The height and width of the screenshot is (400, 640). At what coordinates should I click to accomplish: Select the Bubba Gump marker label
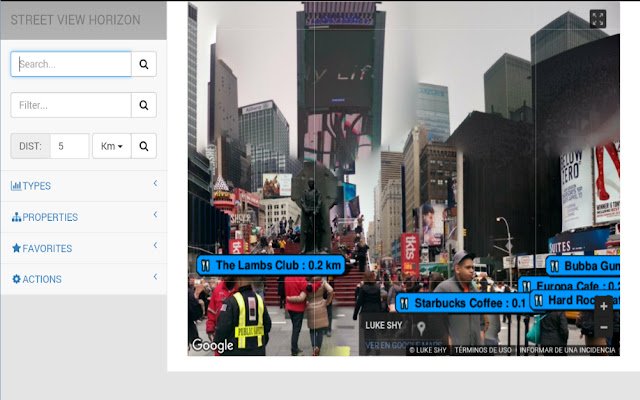click(x=583, y=267)
